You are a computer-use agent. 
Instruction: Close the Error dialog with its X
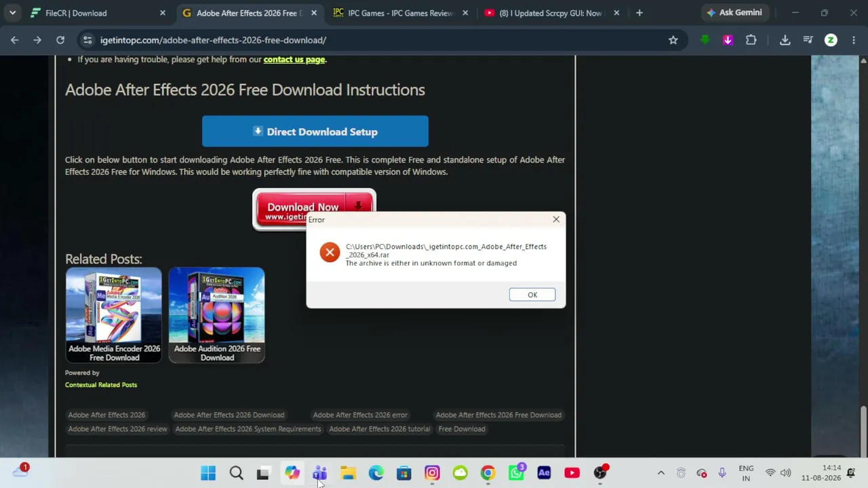point(556,220)
